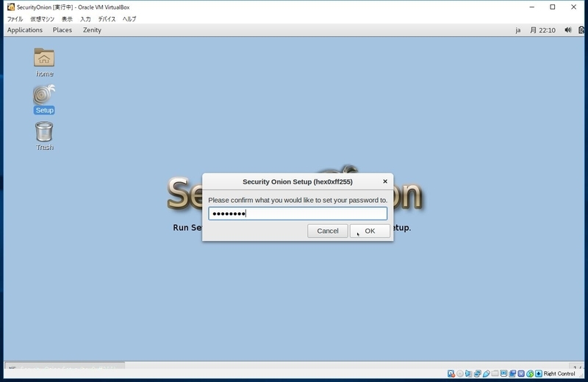Click the password confirmation input field
The width and height of the screenshot is (588, 382).
point(298,214)
